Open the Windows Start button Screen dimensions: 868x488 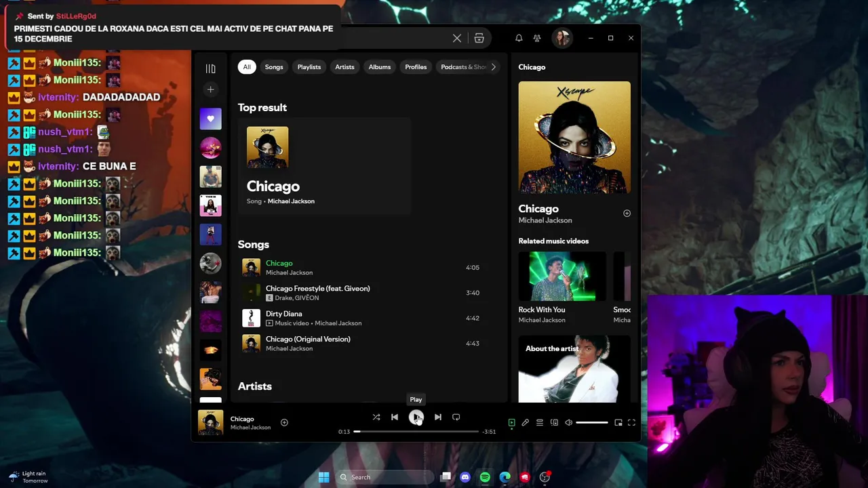[324, 477]
